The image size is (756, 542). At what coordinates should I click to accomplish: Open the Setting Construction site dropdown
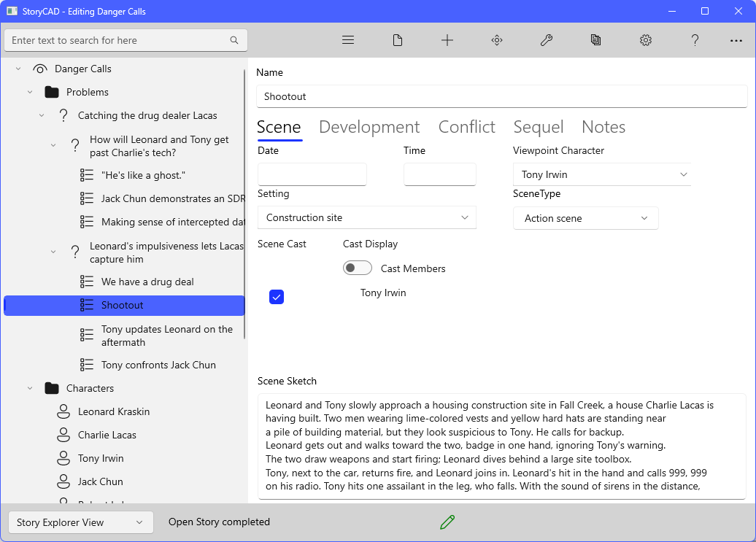pos(366,217)
